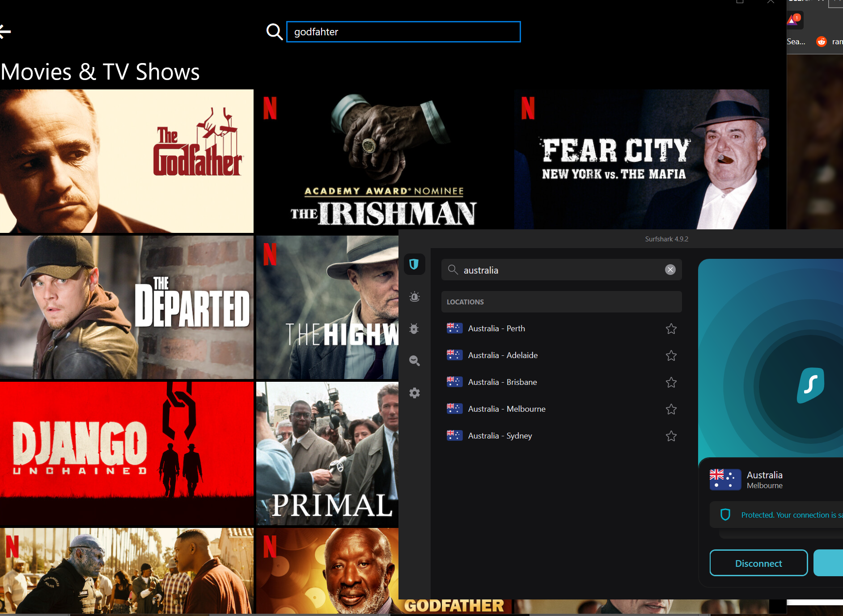Open The Irishman thumbnail
The height and width of the screenshot is (616, 843).
pos(384,160)
